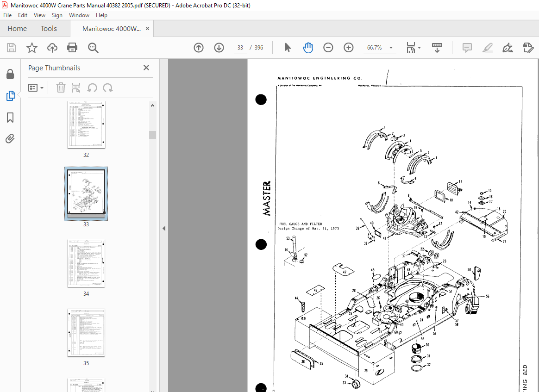Select the Highlight text tool
Image resolution: width=539 pixels, height=392 pixels.
pos(487,48)
